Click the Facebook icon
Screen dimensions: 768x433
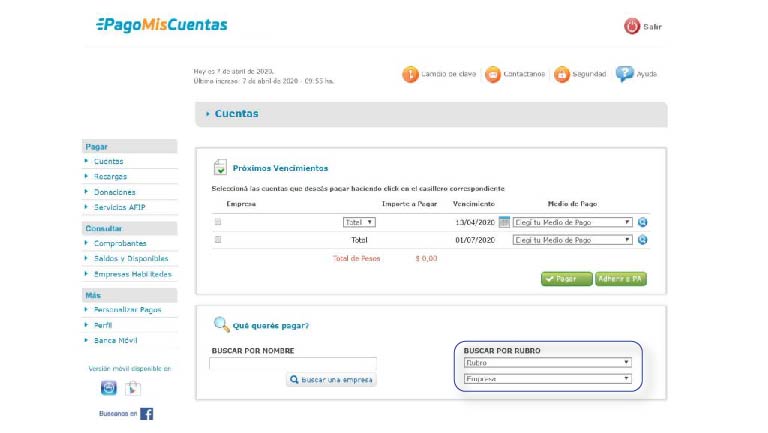click(146, 413)
